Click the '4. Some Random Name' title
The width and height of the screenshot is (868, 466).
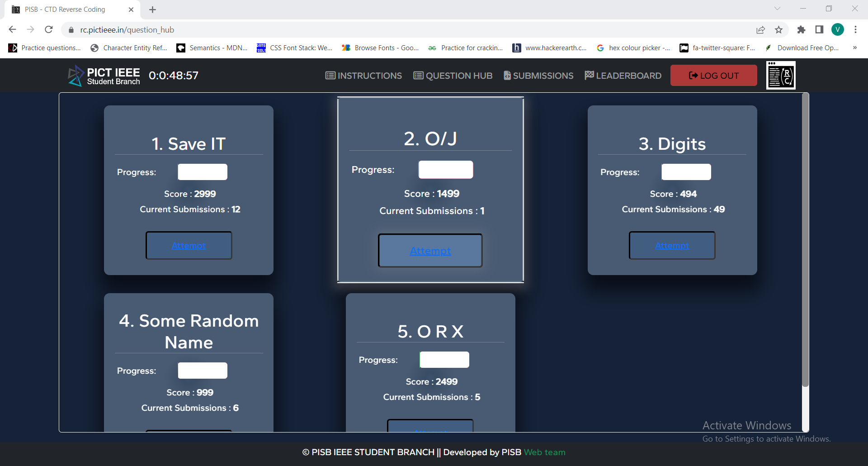(x=189, y=332)
